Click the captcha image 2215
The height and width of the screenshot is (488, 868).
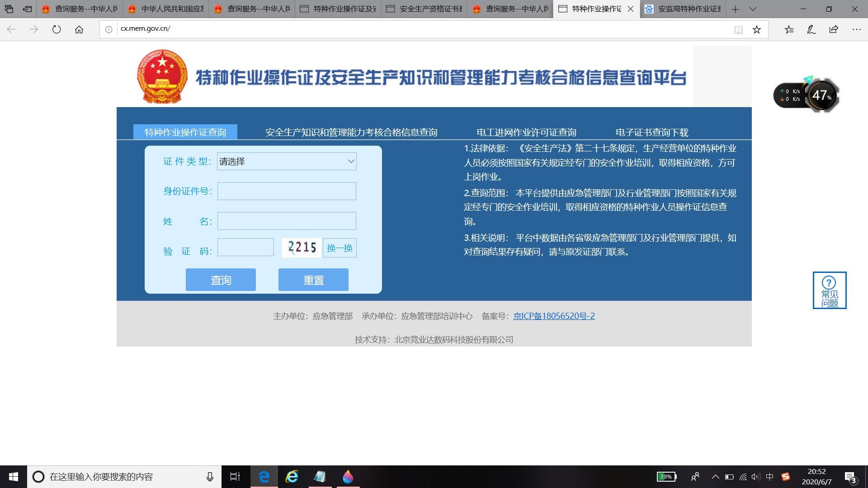(302, 247)
